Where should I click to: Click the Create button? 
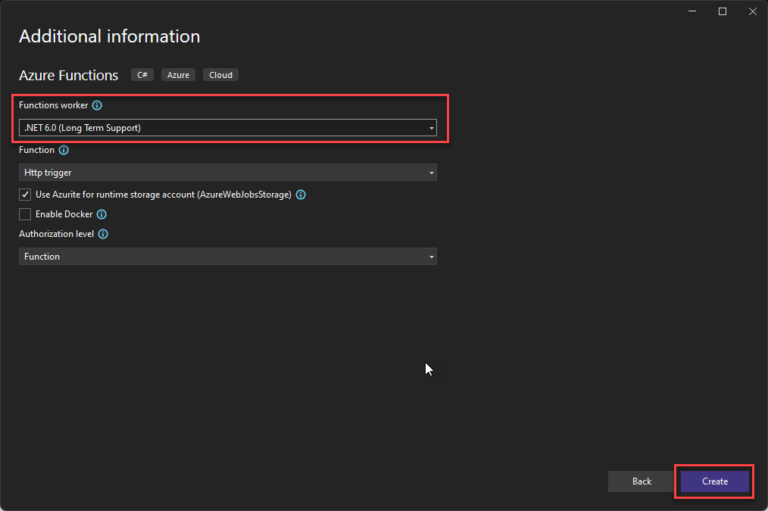point(714,481)
